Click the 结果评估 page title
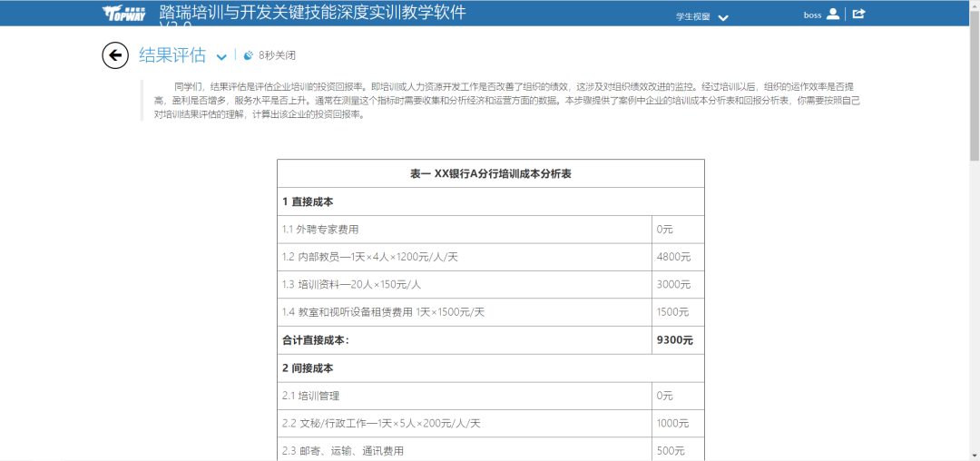This screenshot has width=980, height=461. 172,55
